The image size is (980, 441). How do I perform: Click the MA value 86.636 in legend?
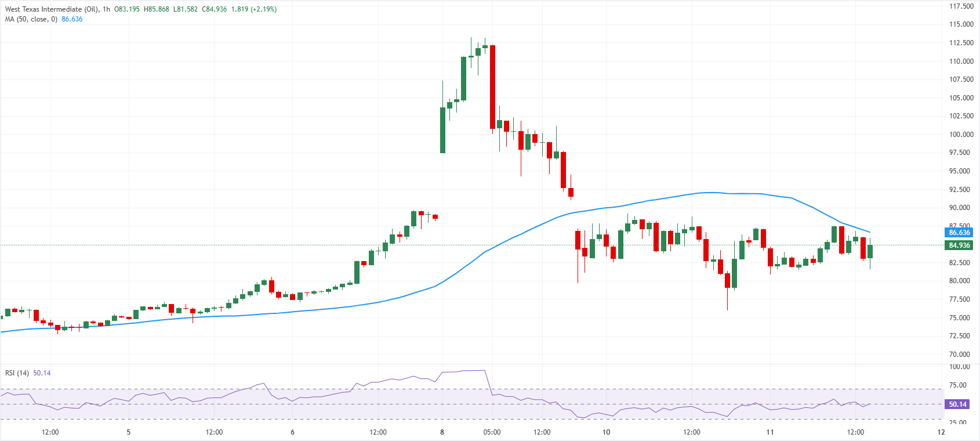click(72, 19)
